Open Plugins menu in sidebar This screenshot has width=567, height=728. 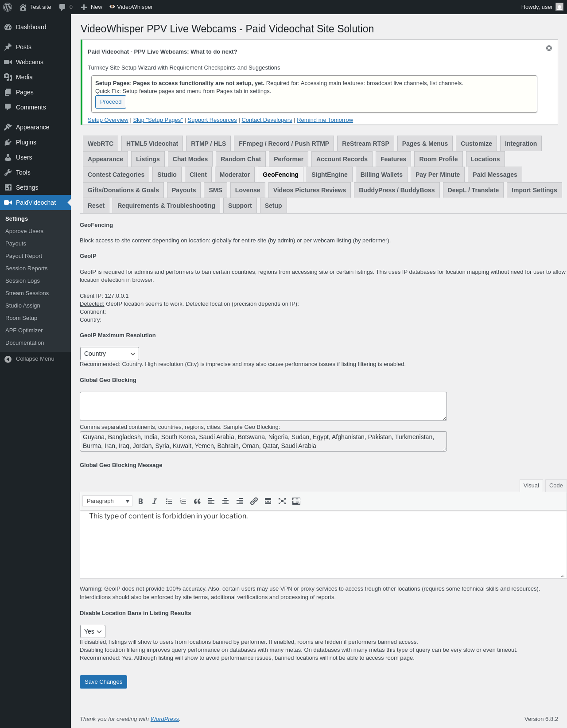click(x=35, y=142)
